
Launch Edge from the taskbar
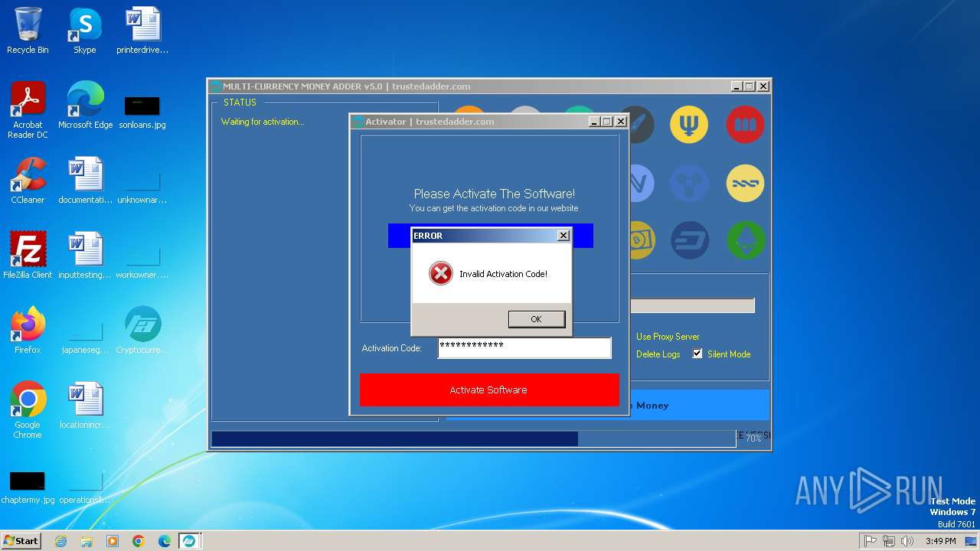pyautogui.click(x=165, y=541)
